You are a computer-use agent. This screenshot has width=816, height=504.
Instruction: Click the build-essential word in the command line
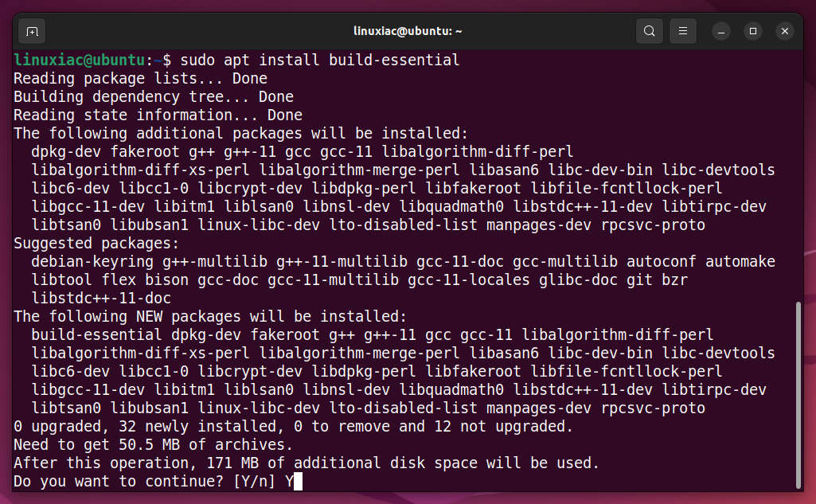click(x=394, y=60)
